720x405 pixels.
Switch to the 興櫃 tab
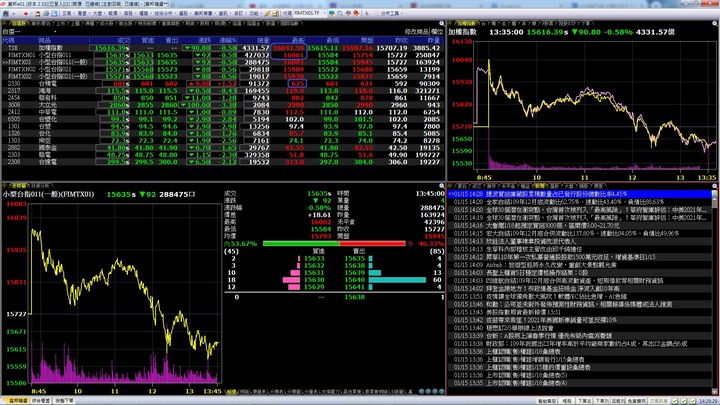pos(90,23)
